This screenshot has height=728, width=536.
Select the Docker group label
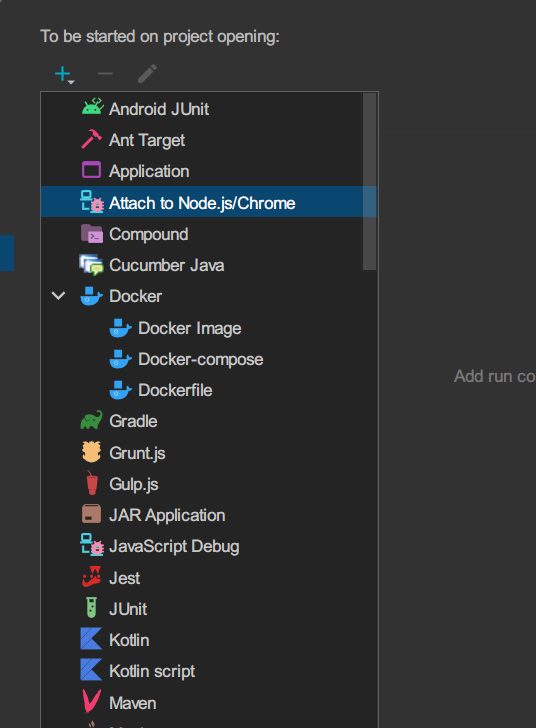click(x=136, y=296)
